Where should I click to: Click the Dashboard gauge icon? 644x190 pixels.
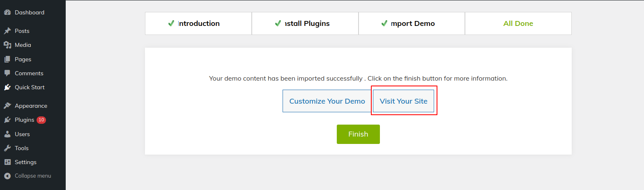click(x=7, y=12)
